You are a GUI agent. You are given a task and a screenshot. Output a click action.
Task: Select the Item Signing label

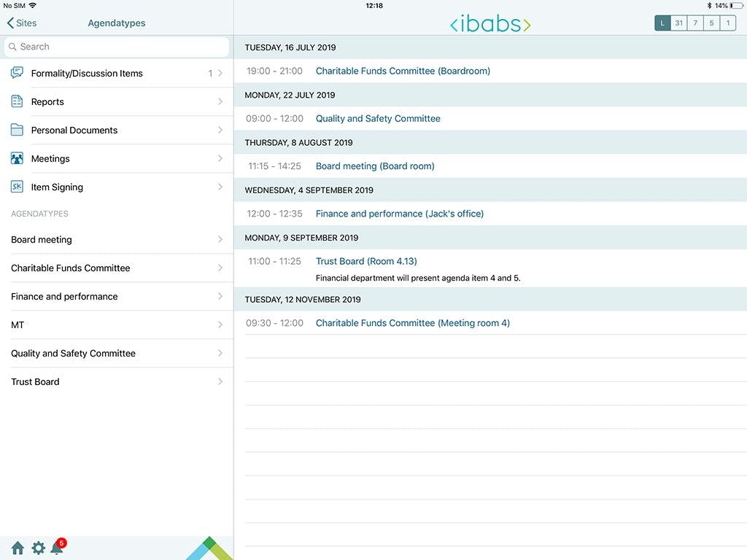pos(57,187)
